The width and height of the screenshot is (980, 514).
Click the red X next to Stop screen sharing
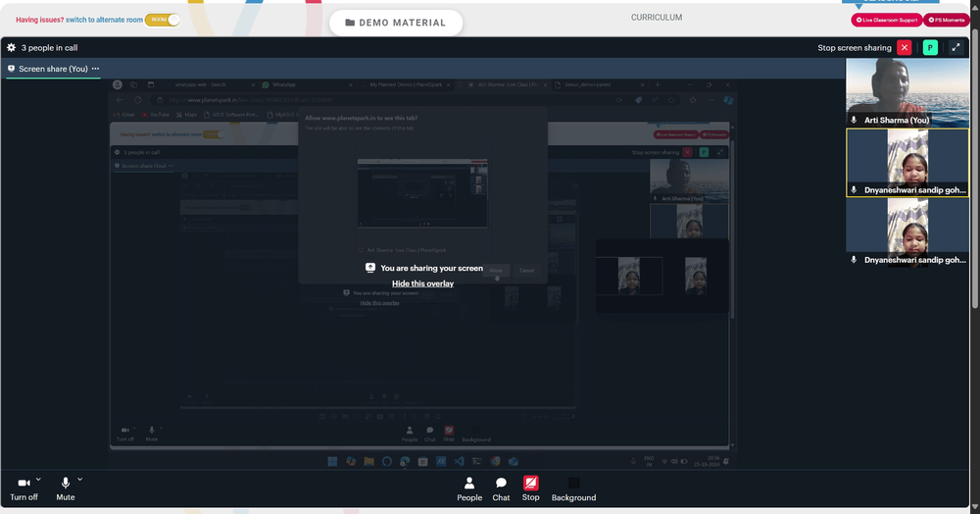pyautogui.click(x=905, y=47)
